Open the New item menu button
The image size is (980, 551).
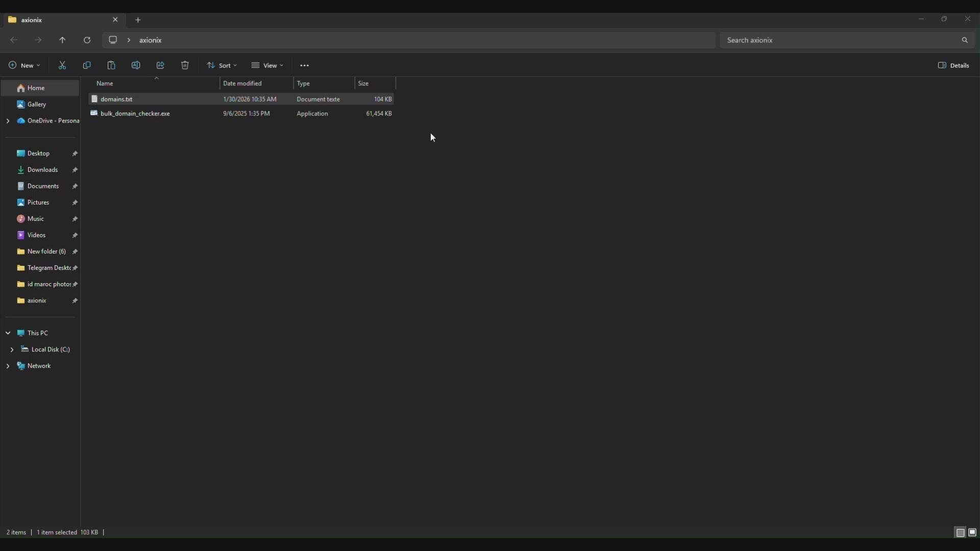point(23,65)
